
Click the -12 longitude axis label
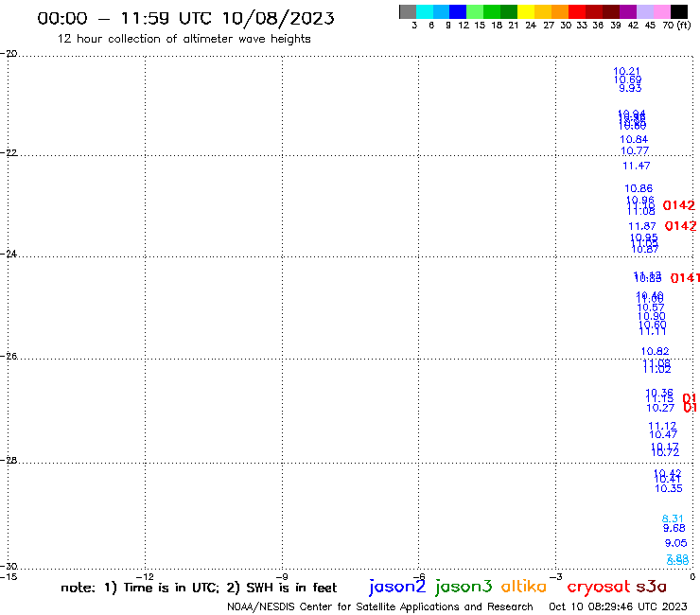(145, 576)
